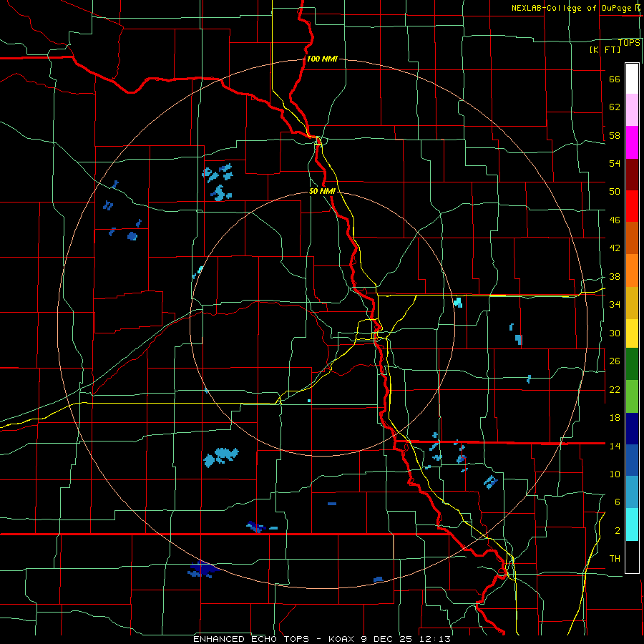The width and height of the screenshot is (644, 644).
Task: Pick the navy blue legend swatch
Action: (x=632, y=429)
